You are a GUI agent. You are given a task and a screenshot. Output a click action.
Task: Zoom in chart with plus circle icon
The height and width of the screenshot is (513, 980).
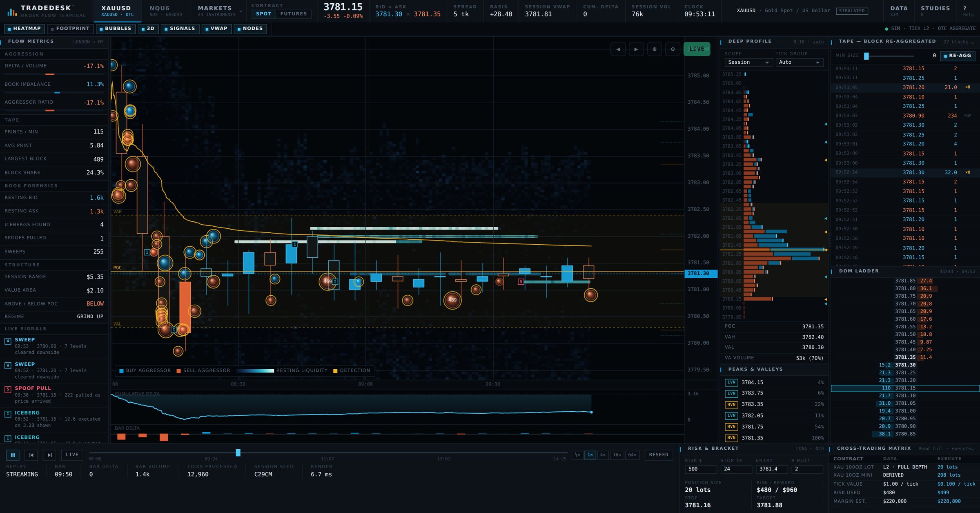click(x=654, y=49)
